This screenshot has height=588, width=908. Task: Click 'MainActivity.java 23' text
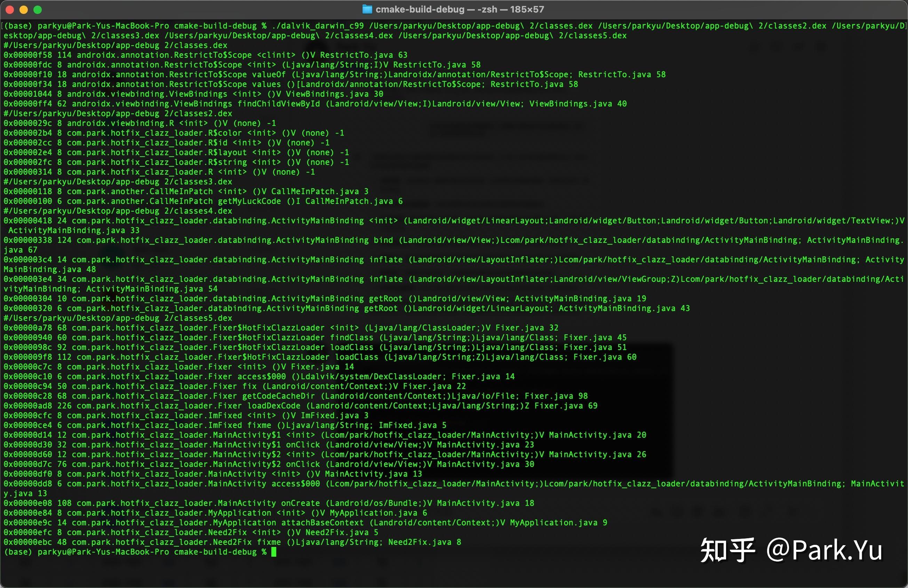485,445
